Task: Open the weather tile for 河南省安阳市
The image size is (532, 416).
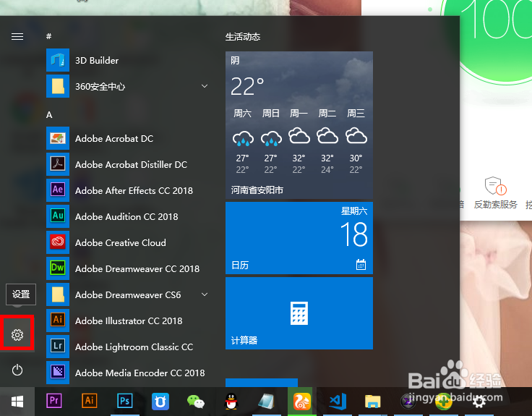Action: (x=299, y=125)
